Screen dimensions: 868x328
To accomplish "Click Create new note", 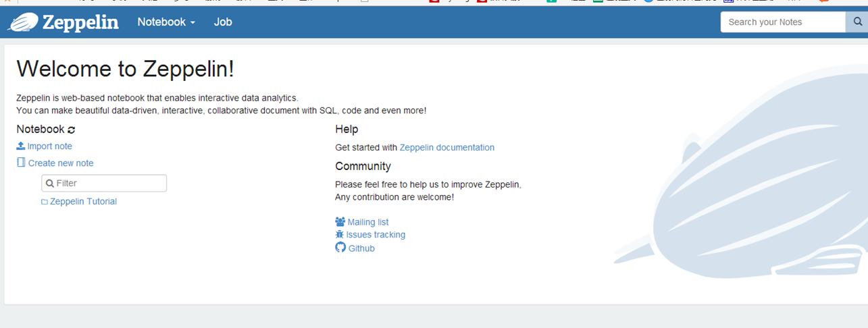I will 55,163.
